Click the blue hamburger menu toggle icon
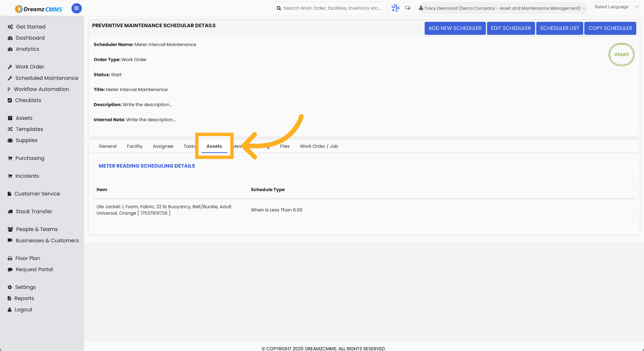644x351 pixels. pyautogui.click(x=76, y=8)
